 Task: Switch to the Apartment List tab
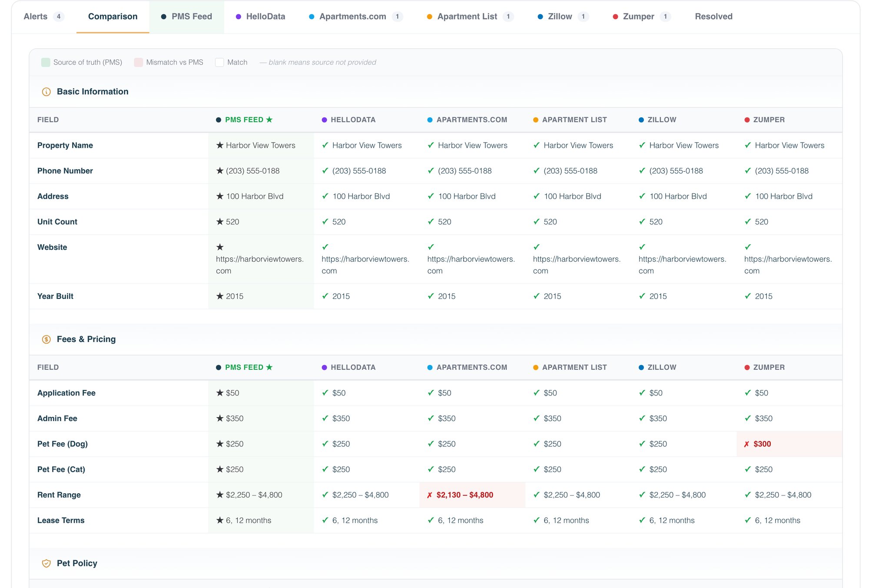471,17
